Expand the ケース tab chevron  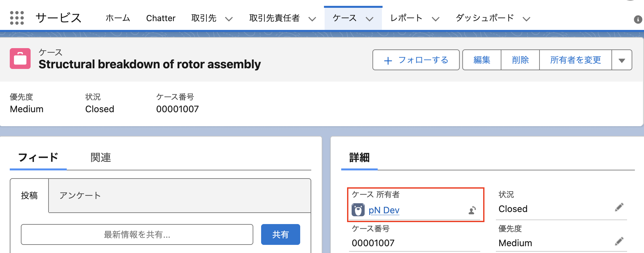(x=370, y=19)
